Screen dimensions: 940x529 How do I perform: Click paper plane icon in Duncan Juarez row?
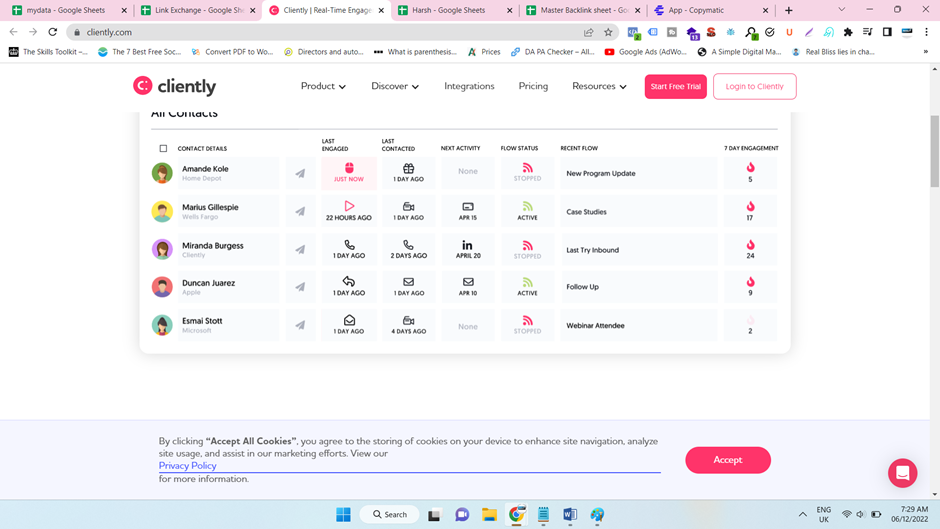[x=300, y=287]
